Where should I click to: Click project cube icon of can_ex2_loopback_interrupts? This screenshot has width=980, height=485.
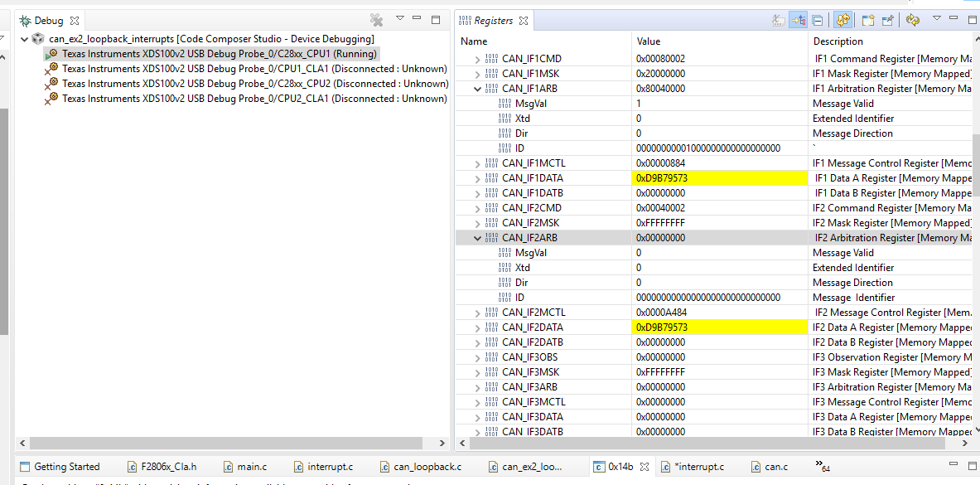38,39
